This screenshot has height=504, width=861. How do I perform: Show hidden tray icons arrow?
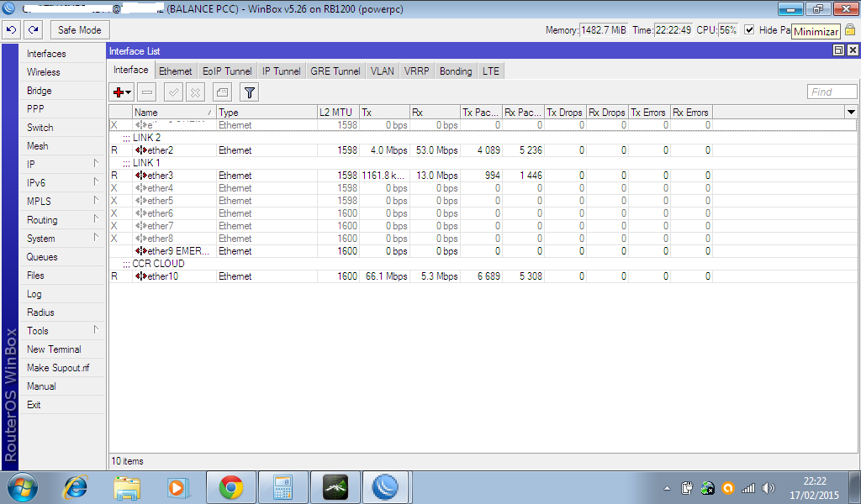(667, 488)
